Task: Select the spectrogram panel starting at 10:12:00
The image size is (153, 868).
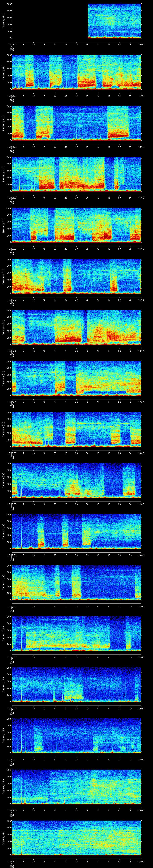Action: (77, 174)
